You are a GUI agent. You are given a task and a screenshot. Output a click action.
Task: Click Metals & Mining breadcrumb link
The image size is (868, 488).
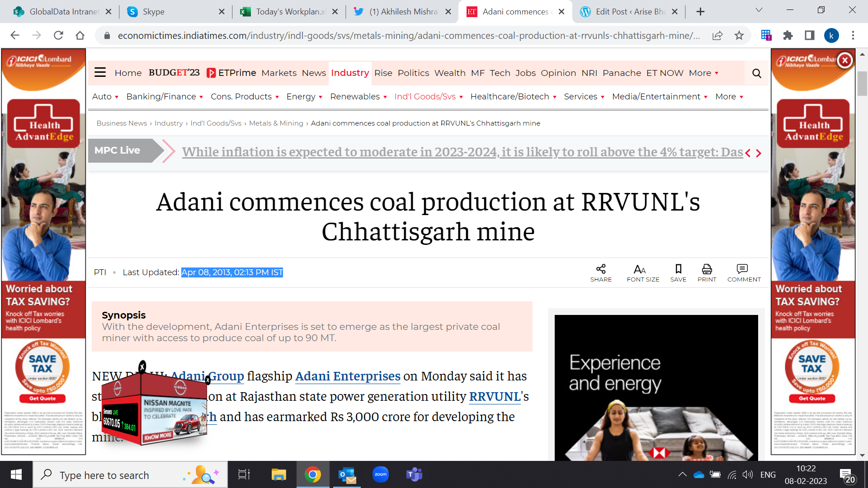tap(276, 123)
